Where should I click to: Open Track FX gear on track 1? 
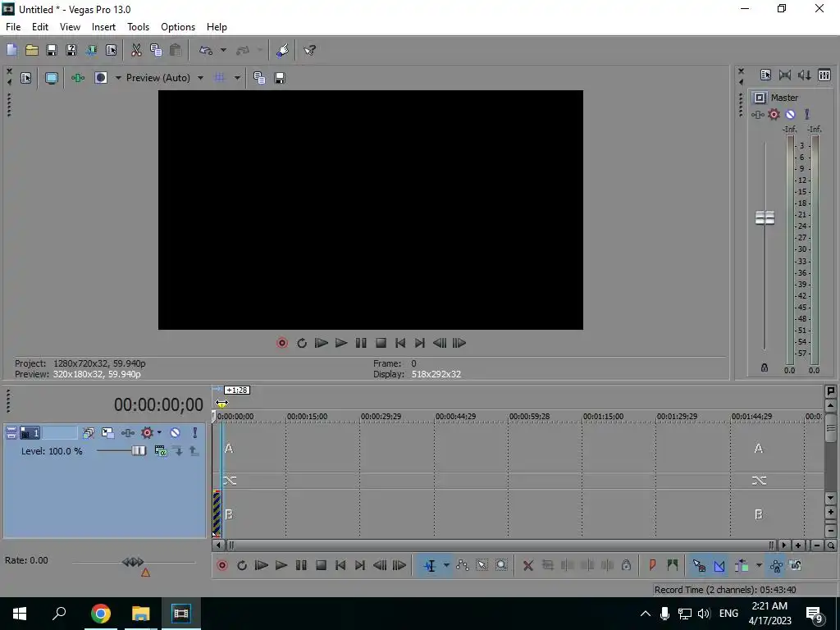[x=147, y=432]
